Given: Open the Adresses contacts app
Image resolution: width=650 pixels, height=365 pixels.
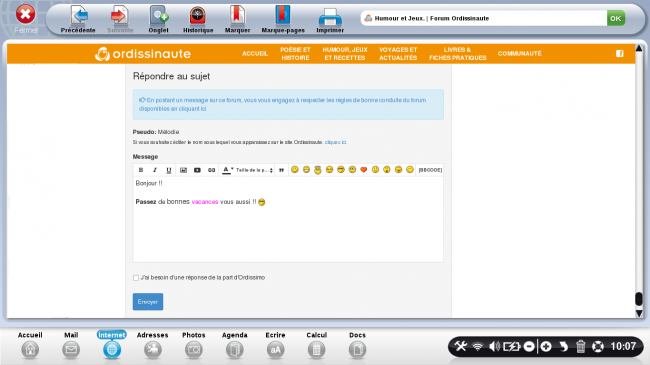Looking at the screenshot, I should tap(153, 345).
